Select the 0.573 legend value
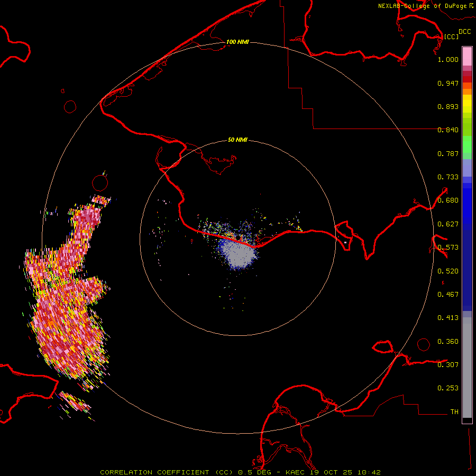Image resolution: width=476 pixels, height=476 pixels. 447,248
